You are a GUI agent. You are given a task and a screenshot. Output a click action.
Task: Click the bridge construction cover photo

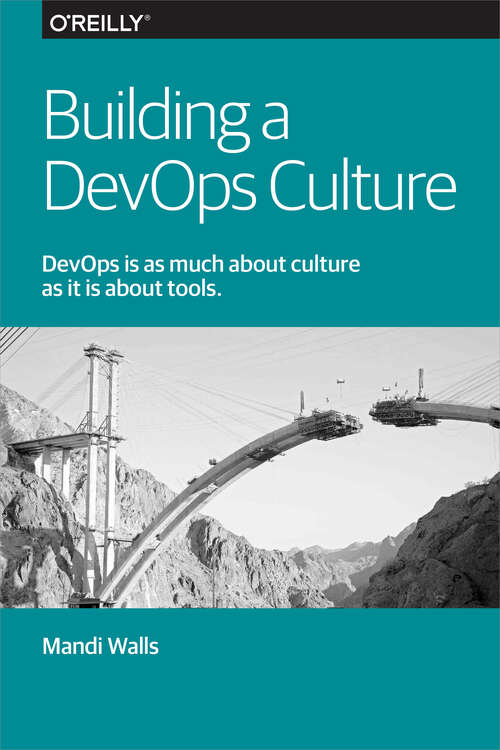click(250, 467)
